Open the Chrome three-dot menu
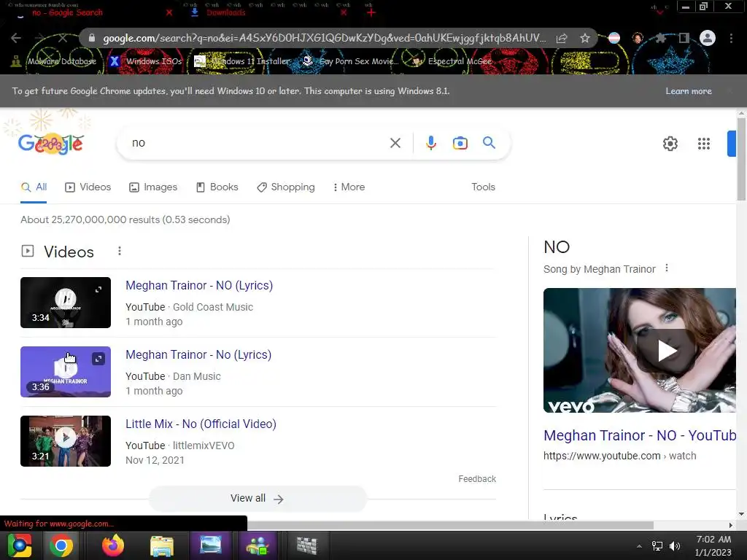The height and width of the screenshot is (560, 747). tap(731, 38)
